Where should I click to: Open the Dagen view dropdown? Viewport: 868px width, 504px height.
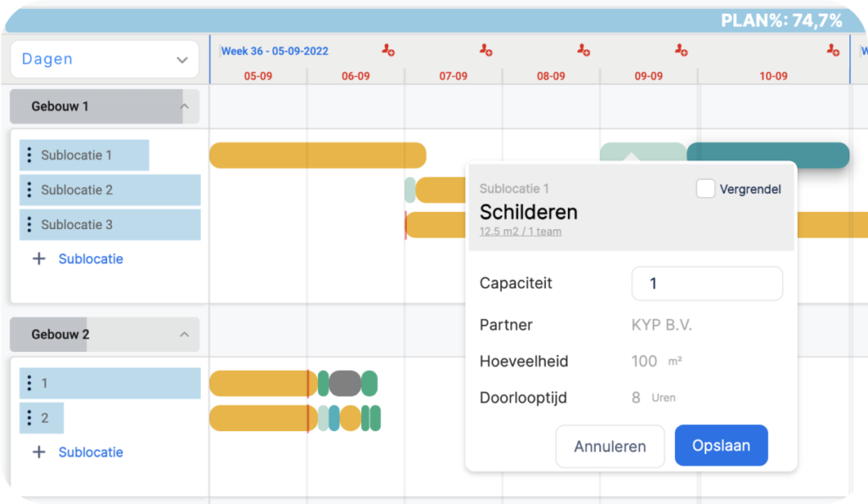coord(104,59)
